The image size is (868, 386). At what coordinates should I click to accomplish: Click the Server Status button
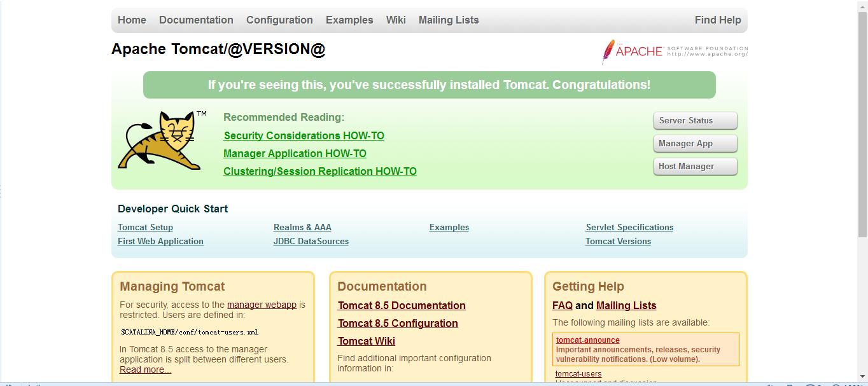[x=695, y=120]
